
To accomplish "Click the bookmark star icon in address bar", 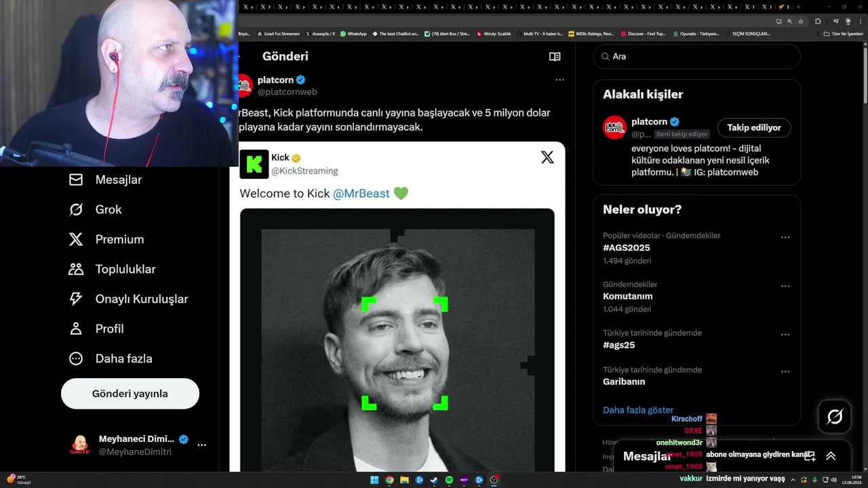I will click(x=801, y=21).
